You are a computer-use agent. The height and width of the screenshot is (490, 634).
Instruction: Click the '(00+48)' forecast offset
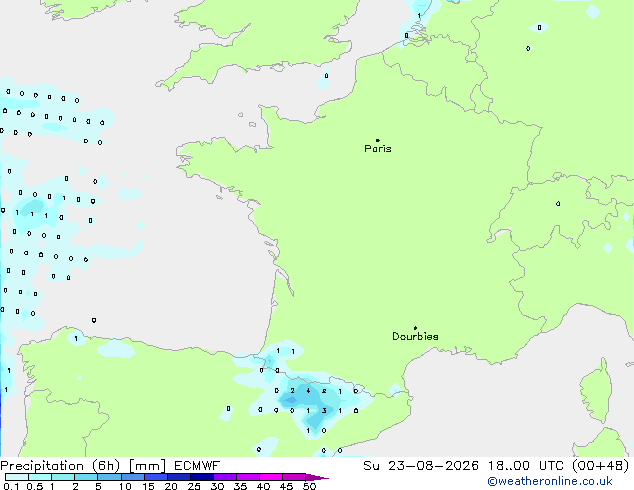(601, 466)
